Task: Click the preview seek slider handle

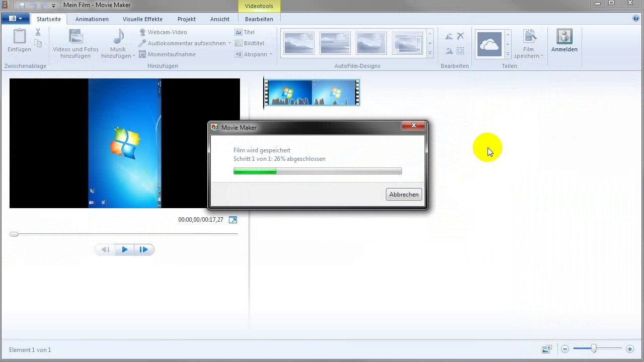Action: tap(14, 234)
